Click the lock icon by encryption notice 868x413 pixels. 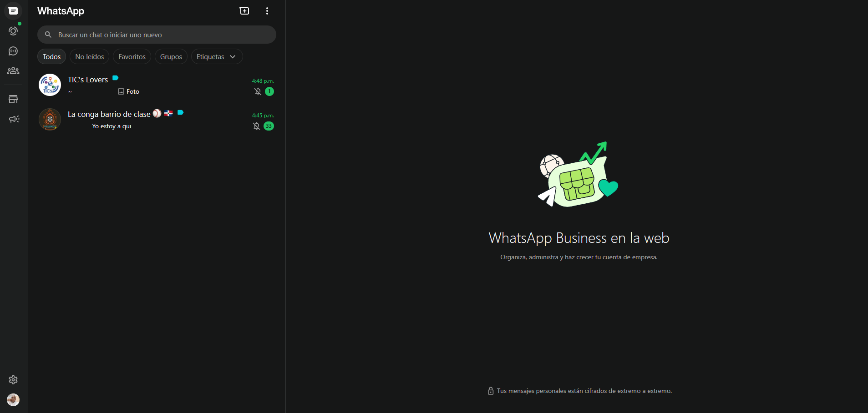point(491,391)
